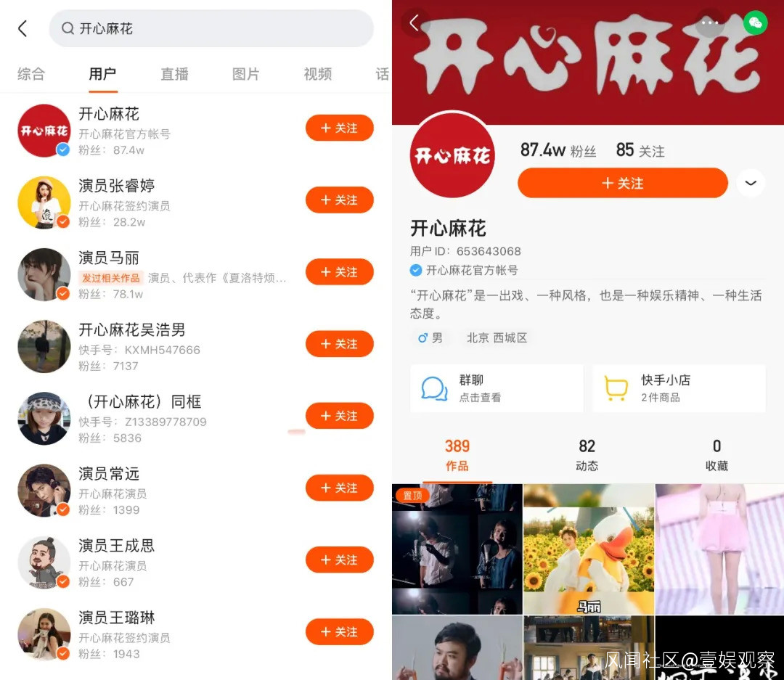Follow 开心麻花吴浩男 via 关注 button
This screenshot has width=784, height=680.
coord(340,344)
